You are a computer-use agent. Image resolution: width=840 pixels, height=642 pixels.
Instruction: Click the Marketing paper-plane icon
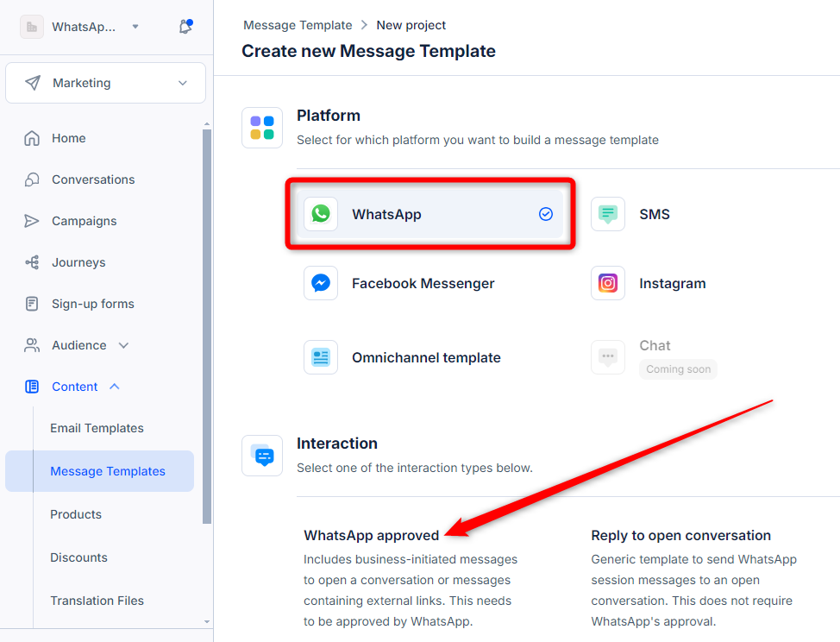point(33,83)
